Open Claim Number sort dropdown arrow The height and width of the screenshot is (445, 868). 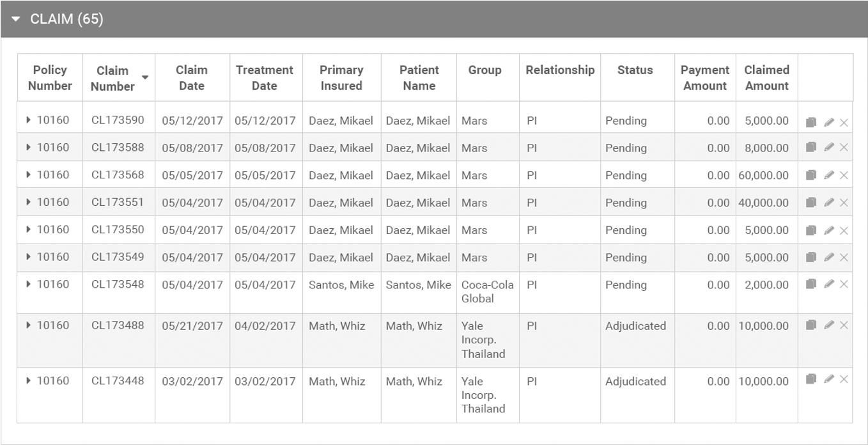point(145,78)
